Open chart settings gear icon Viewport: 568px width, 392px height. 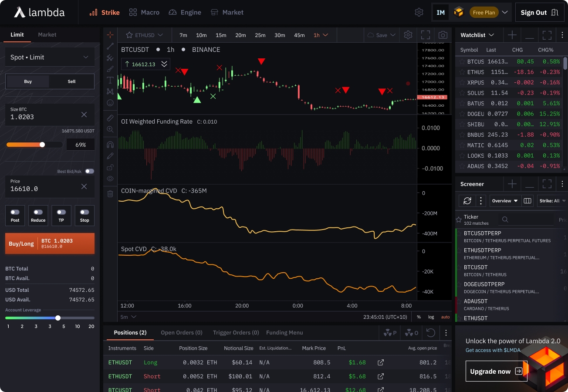tap(408, 35)
